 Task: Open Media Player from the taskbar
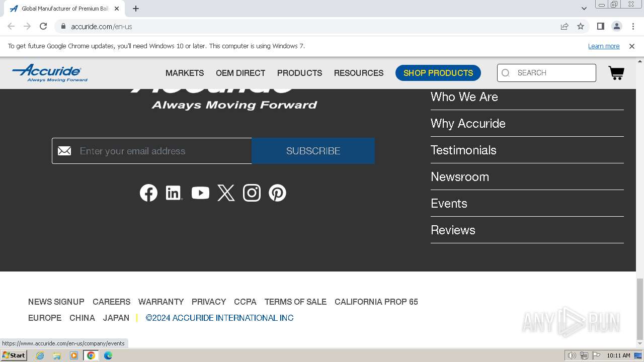pyautogui.click(x=74, y=355)
